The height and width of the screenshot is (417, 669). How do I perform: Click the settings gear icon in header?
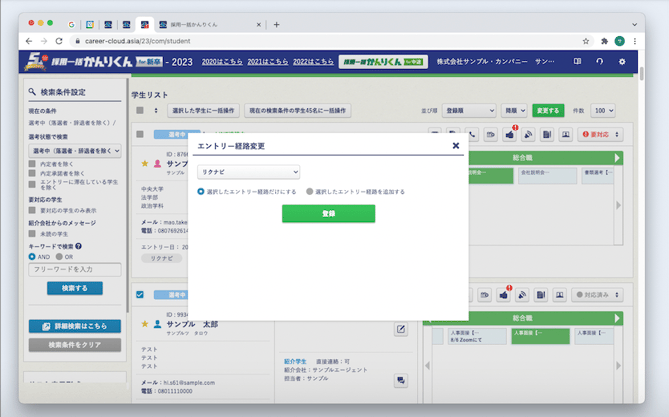(622, 61)
